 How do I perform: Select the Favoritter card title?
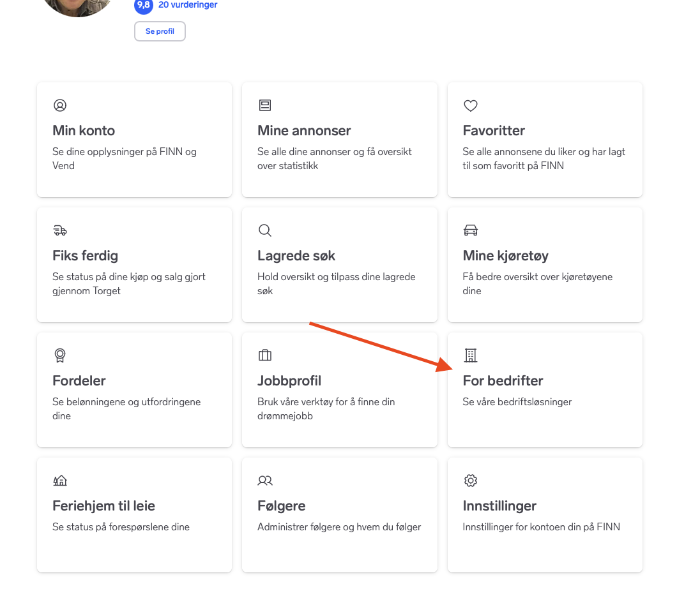494,130
